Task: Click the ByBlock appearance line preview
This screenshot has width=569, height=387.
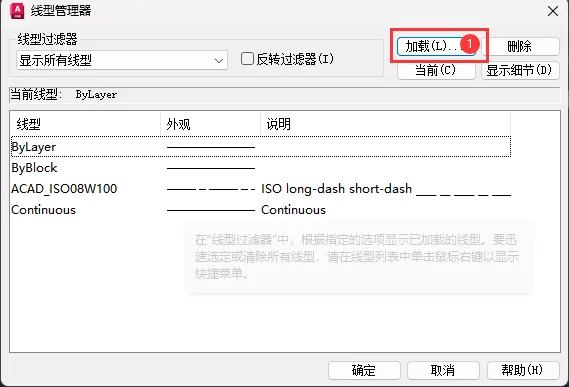Action: tap(211, 168)
